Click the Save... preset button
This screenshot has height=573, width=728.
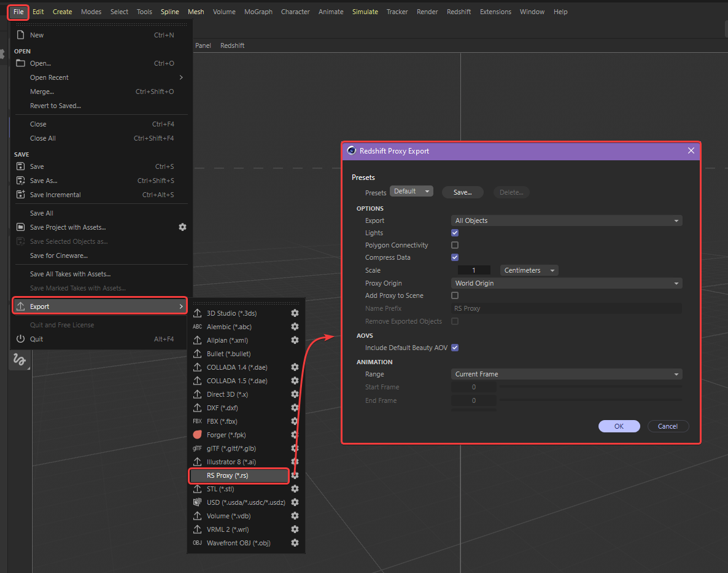462,192
